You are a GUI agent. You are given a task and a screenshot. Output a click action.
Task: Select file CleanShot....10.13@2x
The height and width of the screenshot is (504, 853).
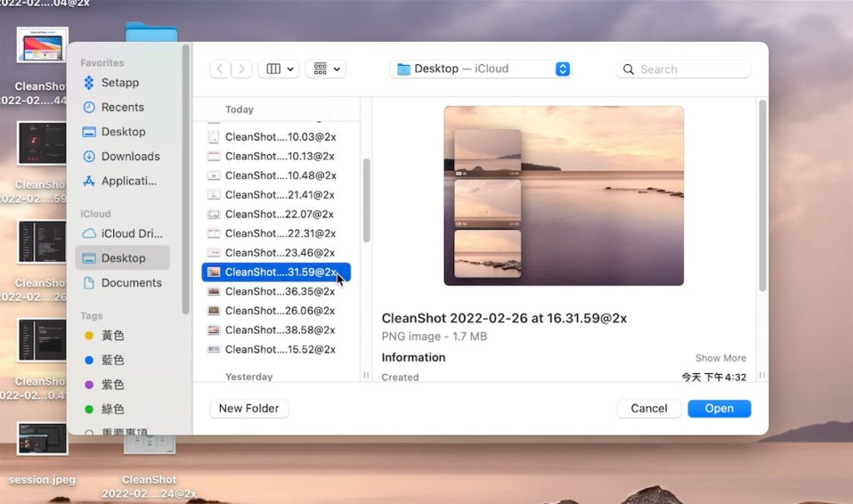click(x=276, y=157)
